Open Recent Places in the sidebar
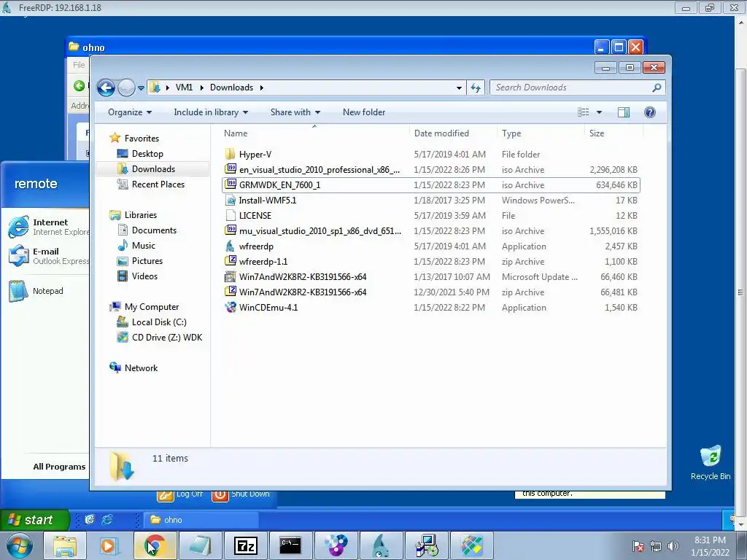The height and width of the screenshot is (560, 747). click(x=158, y=184)
